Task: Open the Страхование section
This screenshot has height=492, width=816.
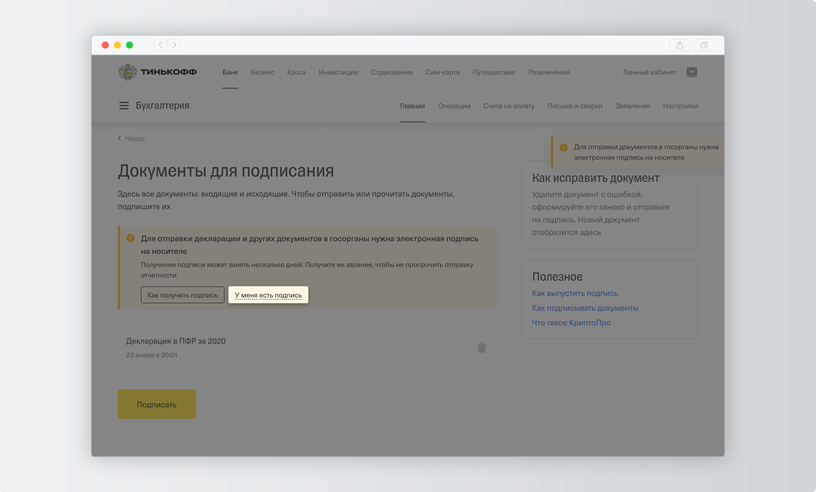Action: 392,72
